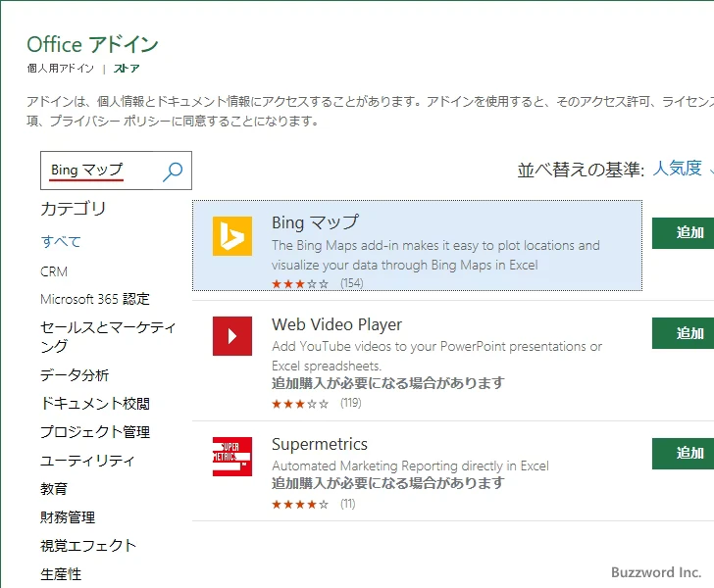Open the Bing マップ result title
Screen dimensions: 714x588
(x=315, y=222)
